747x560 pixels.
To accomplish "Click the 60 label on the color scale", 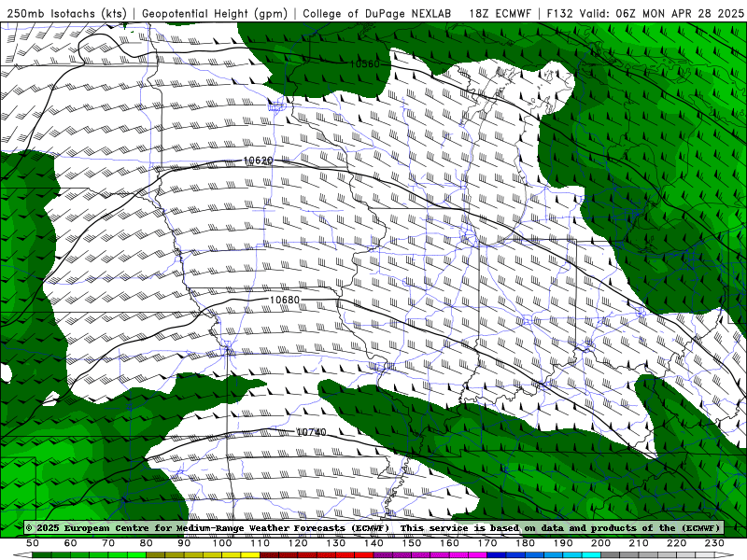I will pos(70,543).
